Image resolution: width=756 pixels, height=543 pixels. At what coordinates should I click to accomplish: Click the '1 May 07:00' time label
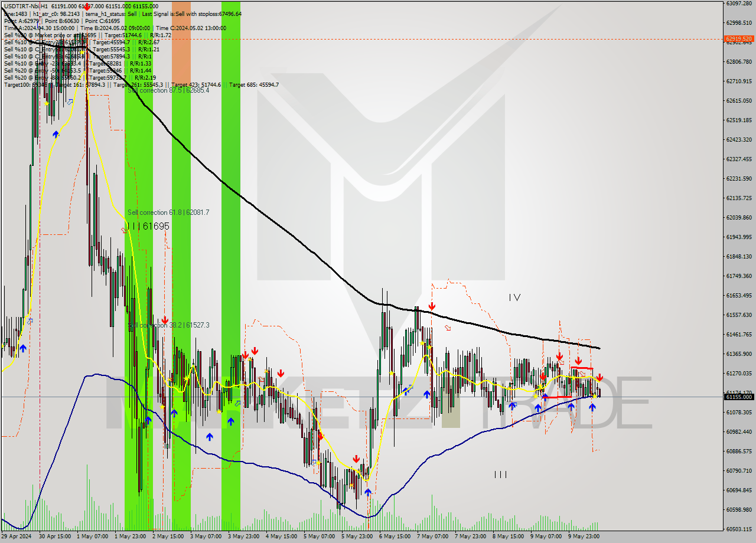92,537
